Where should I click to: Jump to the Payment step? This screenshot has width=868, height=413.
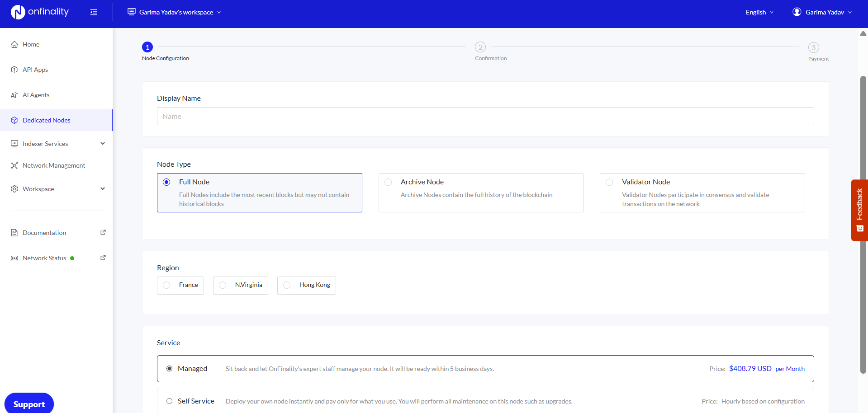(813, 47)
